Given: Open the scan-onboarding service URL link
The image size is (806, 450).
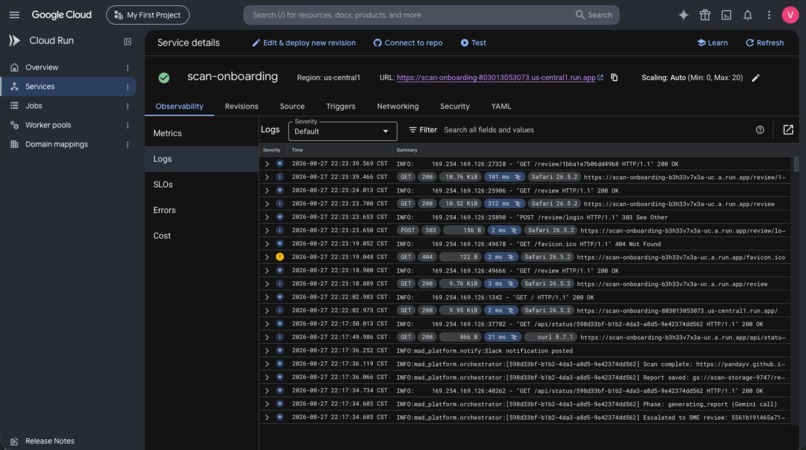Looking at the screenshot, I should (x=496, y=78).
